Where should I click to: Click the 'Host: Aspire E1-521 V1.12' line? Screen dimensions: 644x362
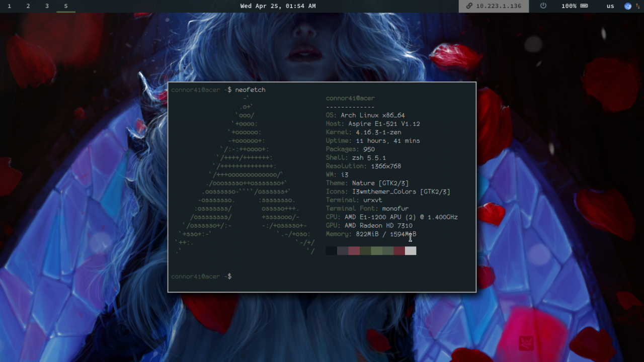click(x=373, y=124)
